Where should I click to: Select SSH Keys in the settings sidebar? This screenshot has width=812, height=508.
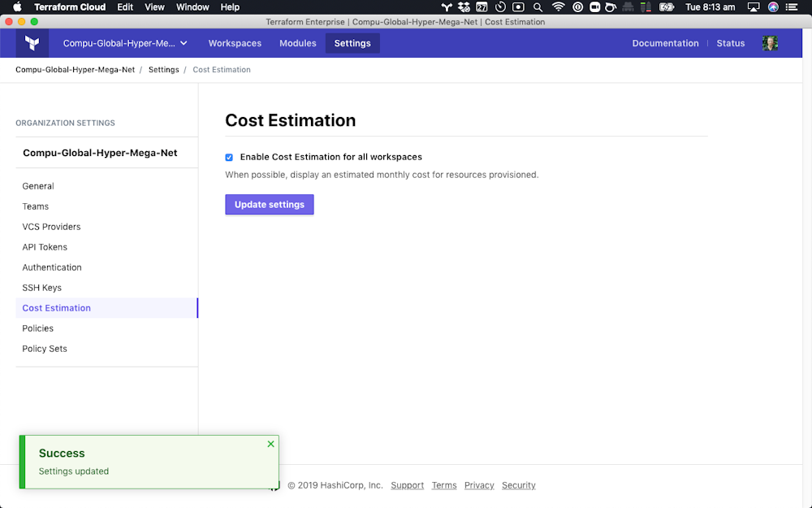(x=41, y=287)
